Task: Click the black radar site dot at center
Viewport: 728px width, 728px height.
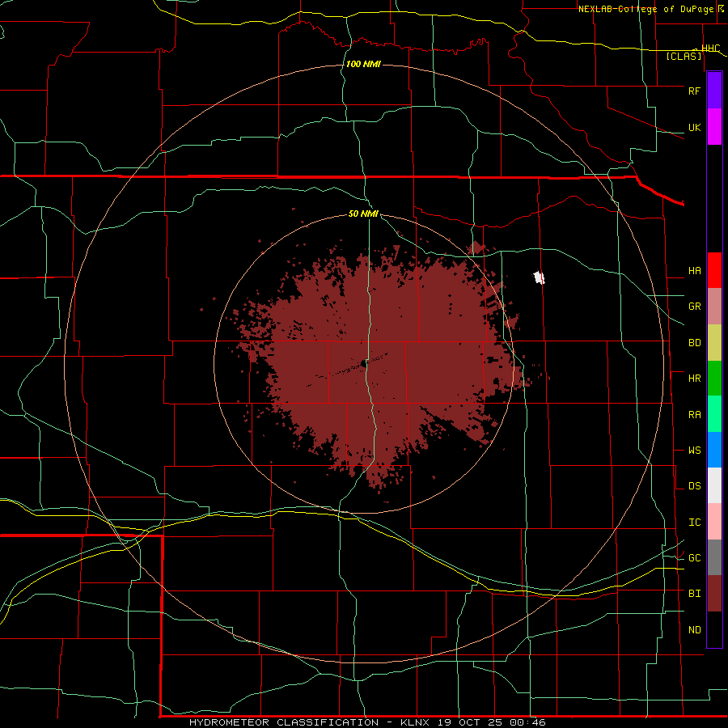Action: tap(363, 363)
